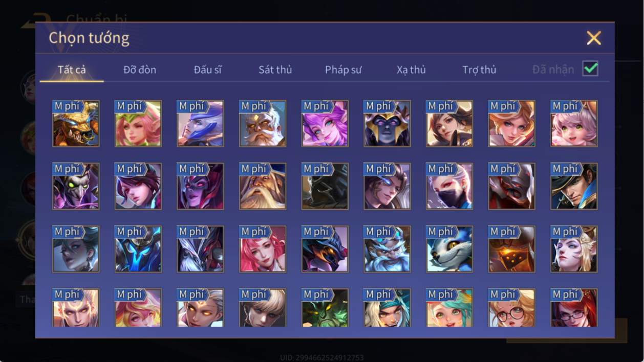Screen dimensions: 644x362
Task: Choose the red armored helmet knight hero
Action: pos(512,187)
